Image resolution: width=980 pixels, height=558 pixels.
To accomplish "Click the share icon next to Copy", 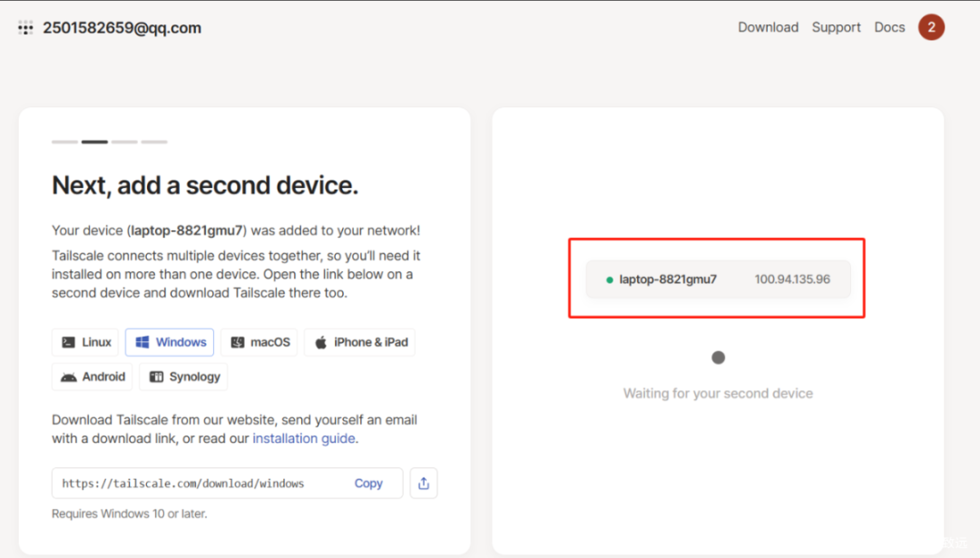I will (x=424, y=483).
